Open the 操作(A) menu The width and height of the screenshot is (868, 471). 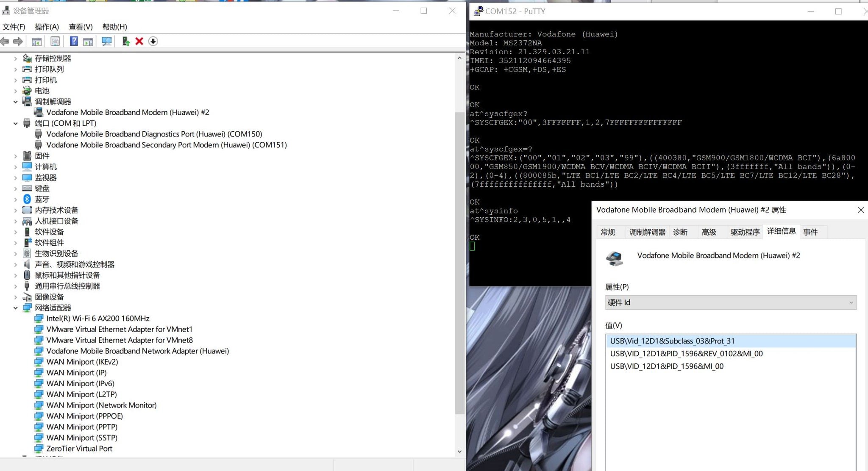pos(47,27)
